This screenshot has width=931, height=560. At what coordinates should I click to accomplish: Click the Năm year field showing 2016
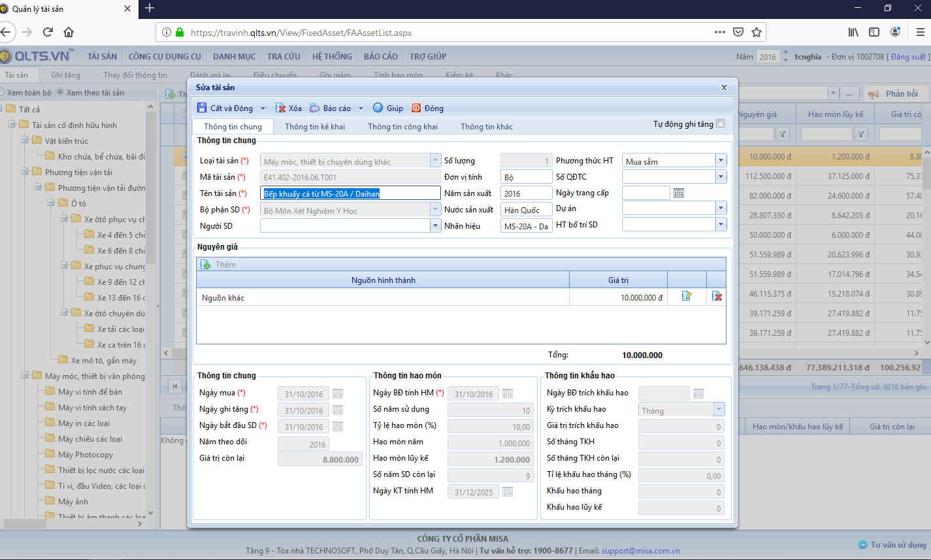pos(768,57)
